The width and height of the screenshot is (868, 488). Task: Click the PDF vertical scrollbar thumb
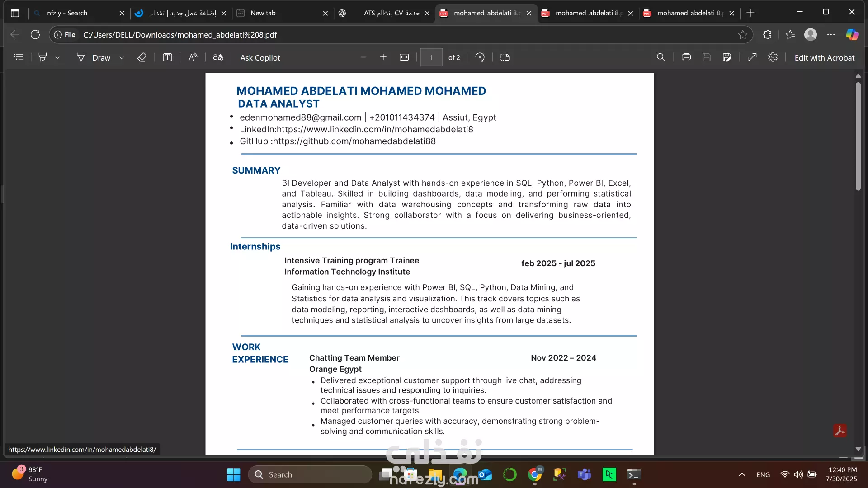pyautogui.click(x=858, y=136)
